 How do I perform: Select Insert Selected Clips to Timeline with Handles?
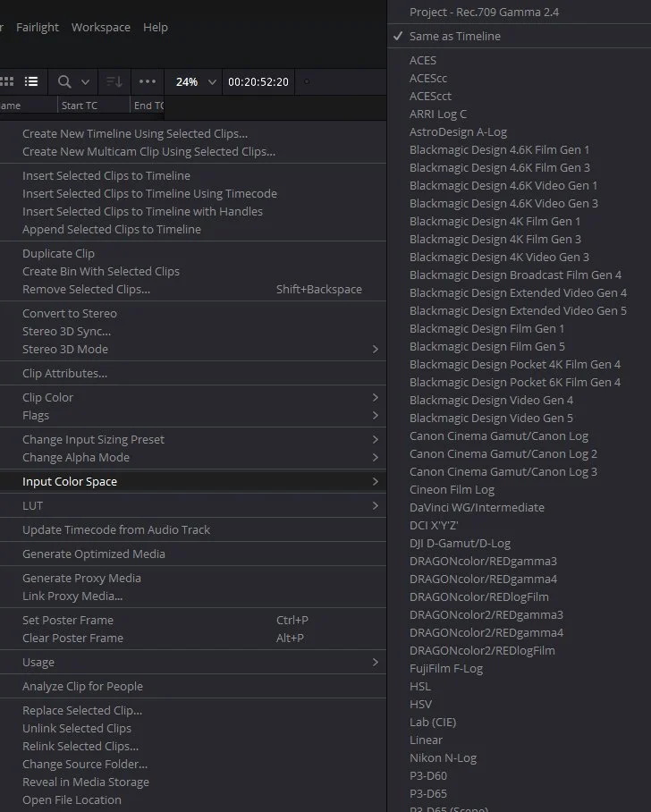[x=142, y=211]
